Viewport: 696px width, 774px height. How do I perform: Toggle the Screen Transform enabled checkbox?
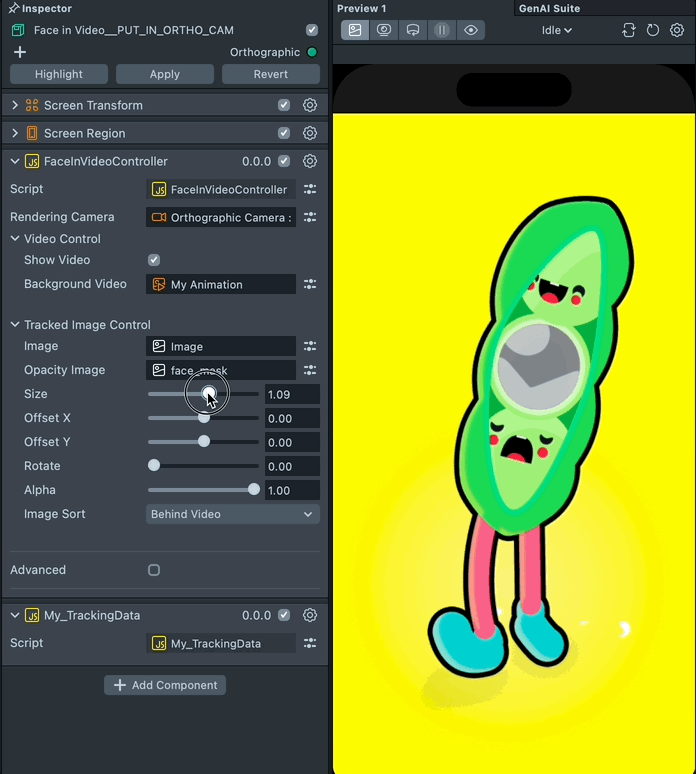click(x=284, y=105)
